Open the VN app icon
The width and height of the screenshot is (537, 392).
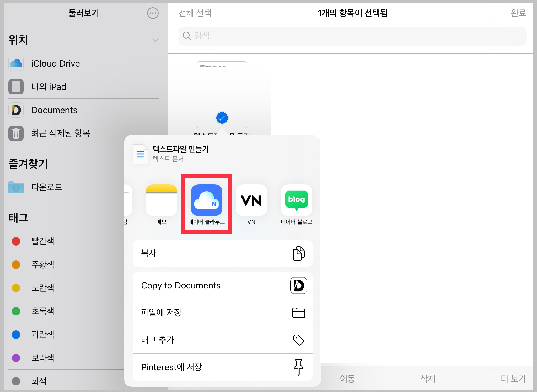(251, 200)
